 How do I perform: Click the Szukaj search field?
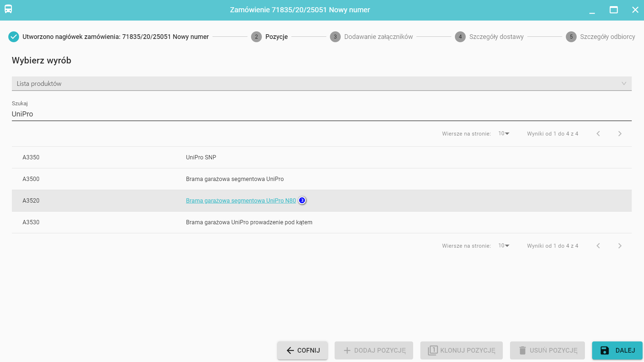(321, 114)
